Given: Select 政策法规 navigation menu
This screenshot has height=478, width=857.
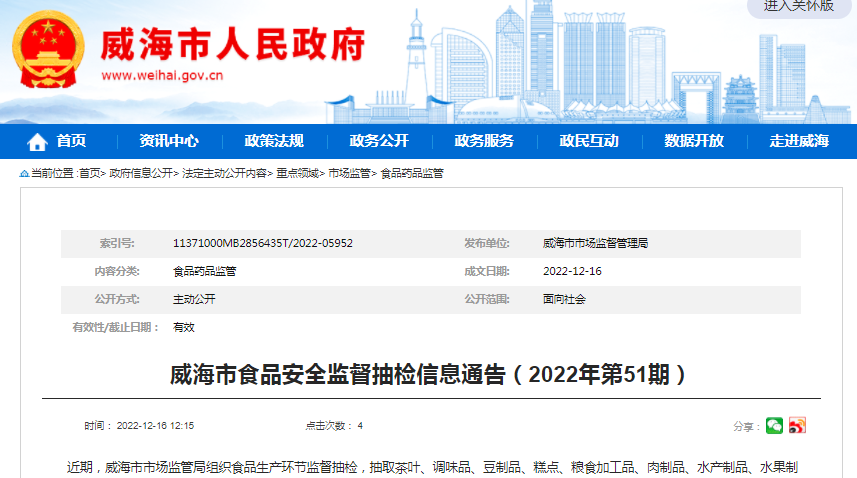Looking at the screenshot, I should pos(273,141).
